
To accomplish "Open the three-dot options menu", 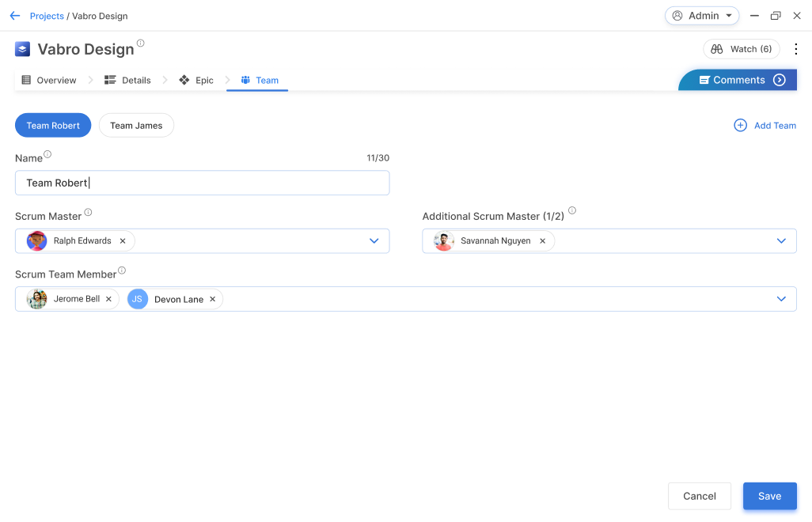I will click(796, 48).
